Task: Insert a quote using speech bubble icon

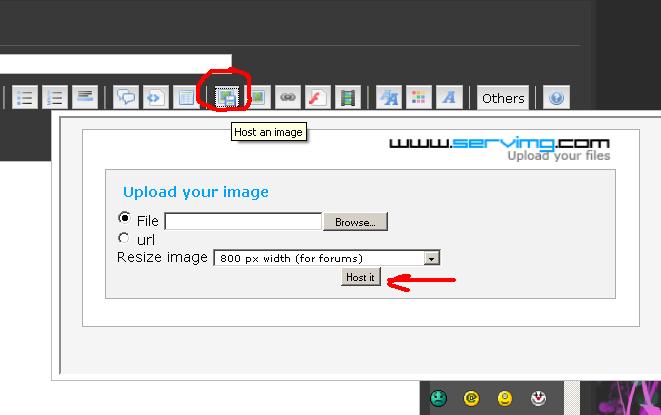Action: coord(126,97)
